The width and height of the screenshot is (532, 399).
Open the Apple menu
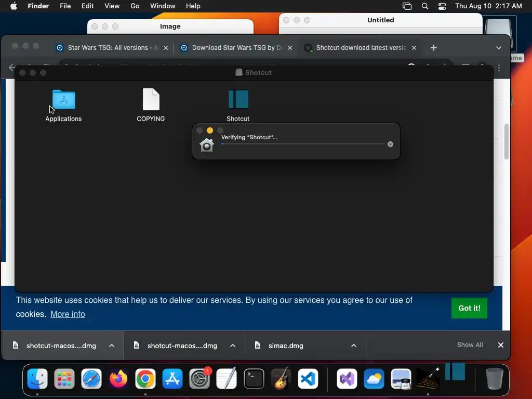(14, 6)
